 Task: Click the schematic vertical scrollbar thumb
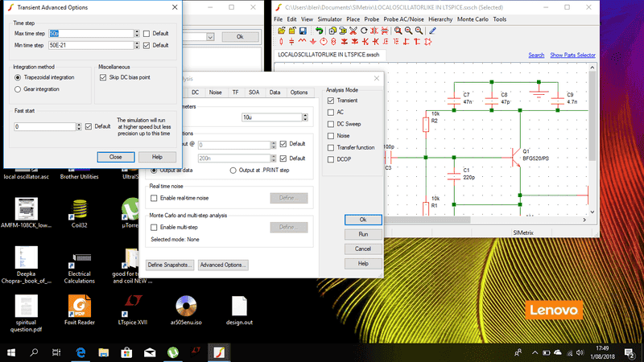click(x=592, y=116)
